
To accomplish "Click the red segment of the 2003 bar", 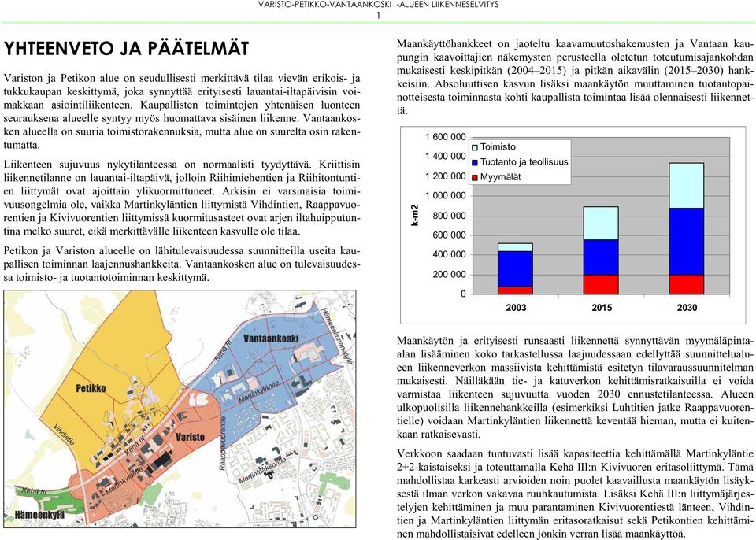I will coord(515,290).
